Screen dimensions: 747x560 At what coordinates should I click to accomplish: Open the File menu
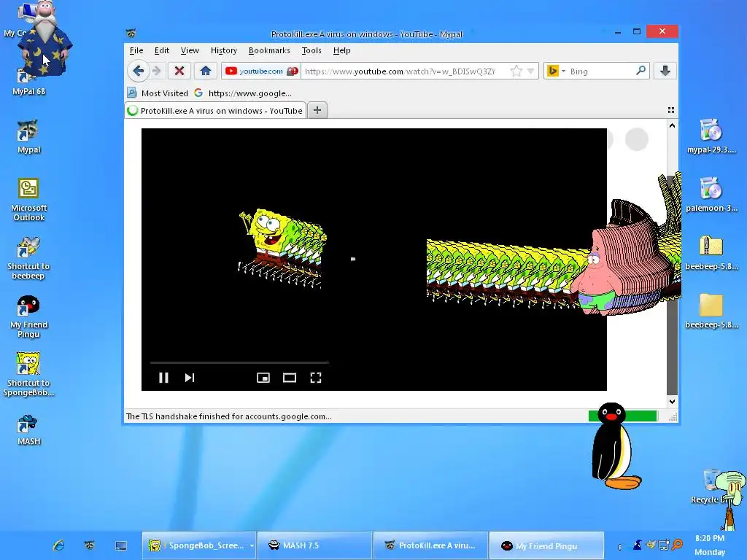(136, 50)
